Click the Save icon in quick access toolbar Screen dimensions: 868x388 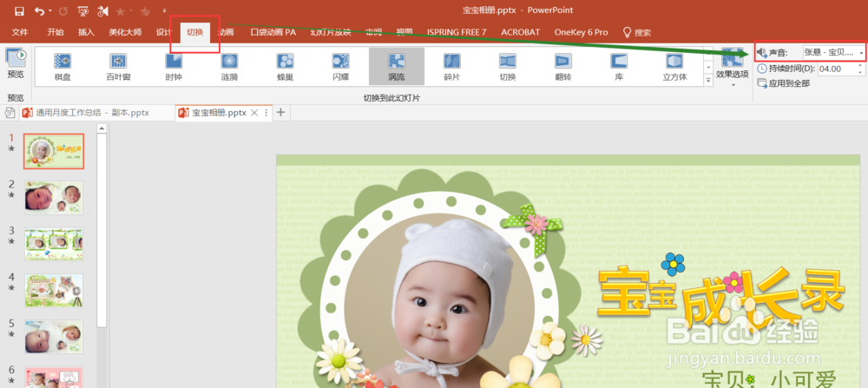coord(19,10)
